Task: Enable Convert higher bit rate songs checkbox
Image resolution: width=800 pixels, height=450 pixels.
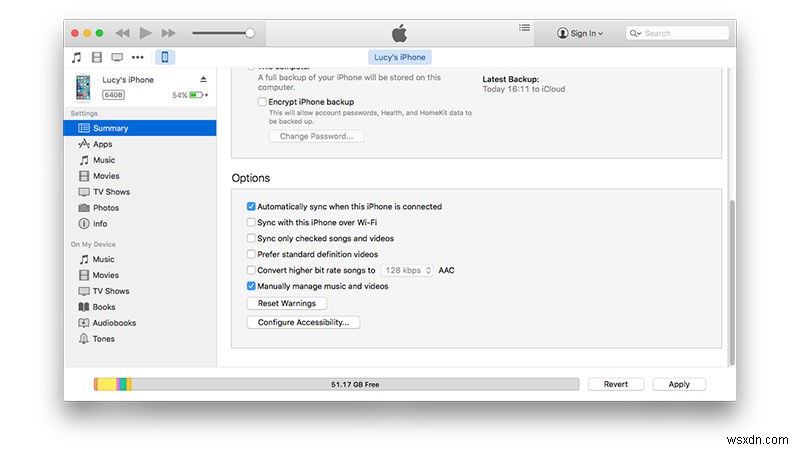Action: coord(251,270)
